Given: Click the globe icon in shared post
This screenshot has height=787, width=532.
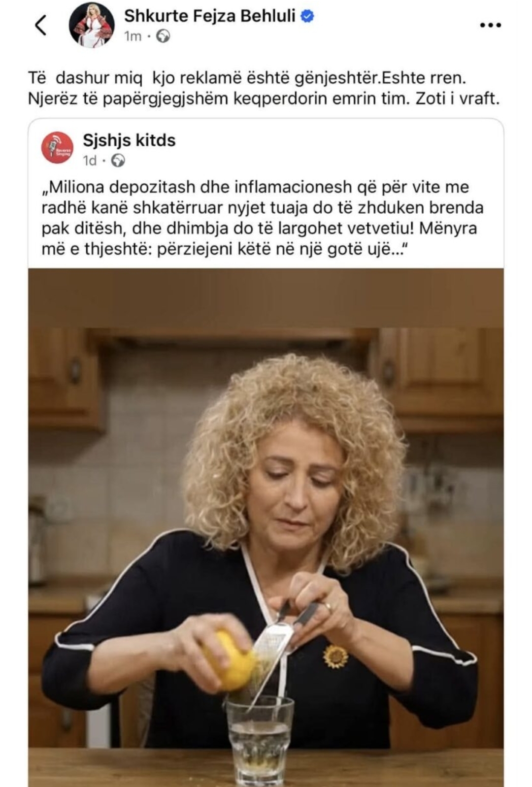Looking at the screenshot, I should click(x=118, y=161).
